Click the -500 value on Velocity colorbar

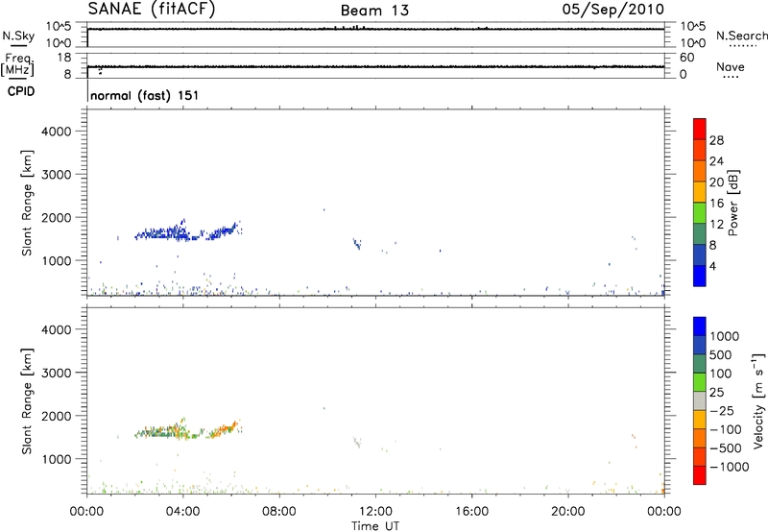point(725,447)
